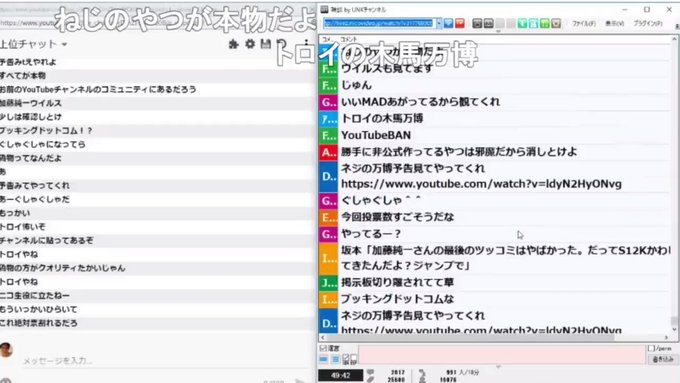Click the G.. user badge beside ぐしゃぐしゃ comment
680x383 pixels.
coord(328,201)
